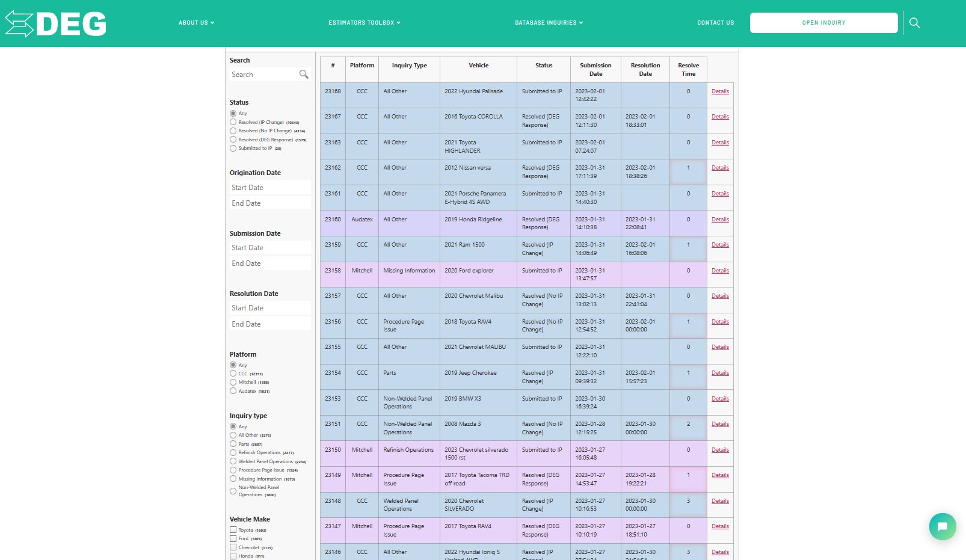Expand the Database Inquiries menu

549,23
